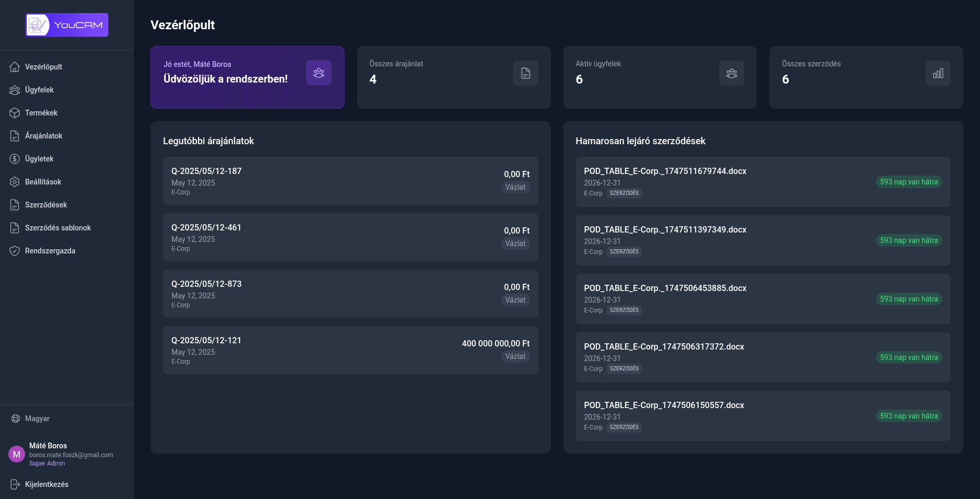The image size is (980, 499).
Task: Click the Máté Boros user avatar
Action: [x=17, y=454]
